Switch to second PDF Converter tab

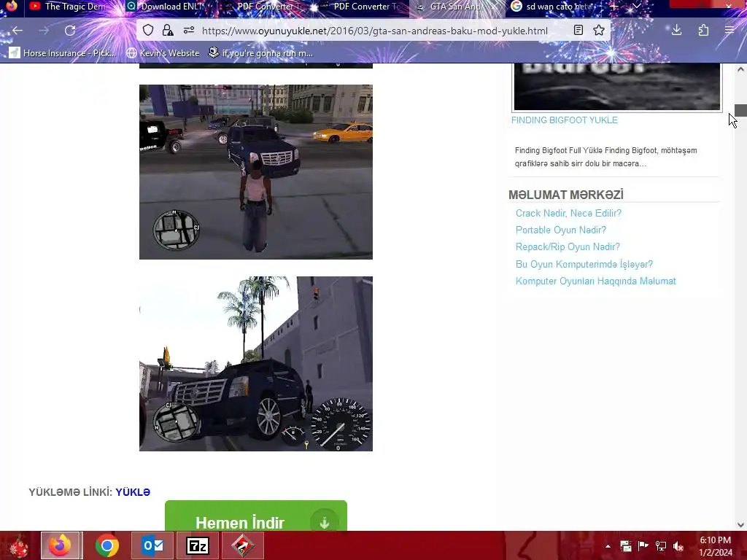click(362, 7)
